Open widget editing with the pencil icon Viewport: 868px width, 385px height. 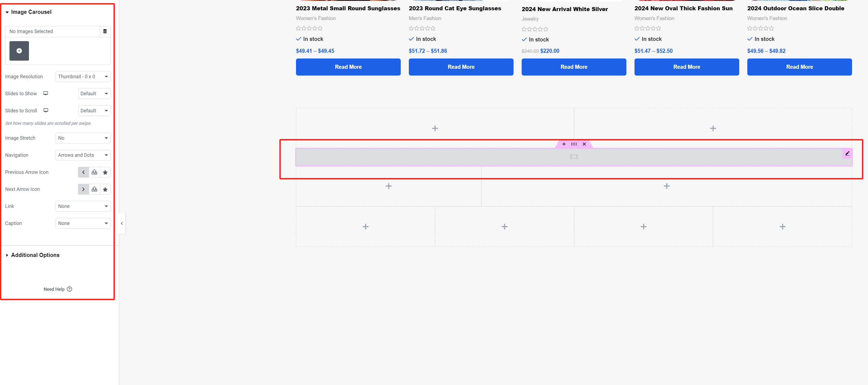pyautogui.click(x=848, y=154)
